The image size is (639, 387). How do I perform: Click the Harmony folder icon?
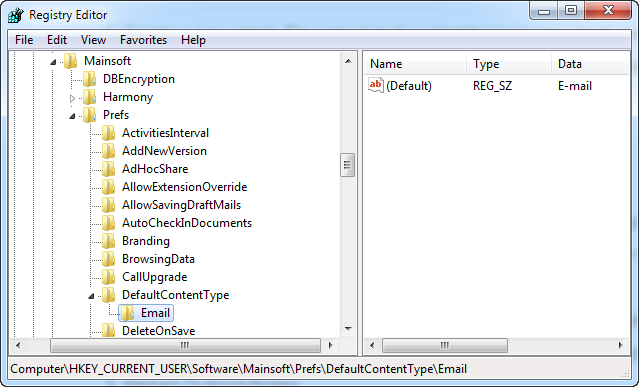[x=89, y=97]
